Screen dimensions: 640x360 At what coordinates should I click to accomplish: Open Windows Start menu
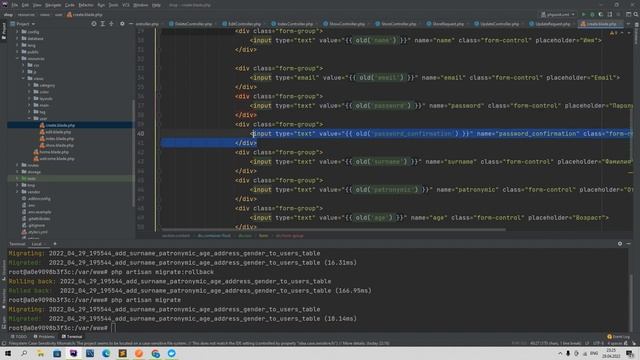tap(8, 353)
